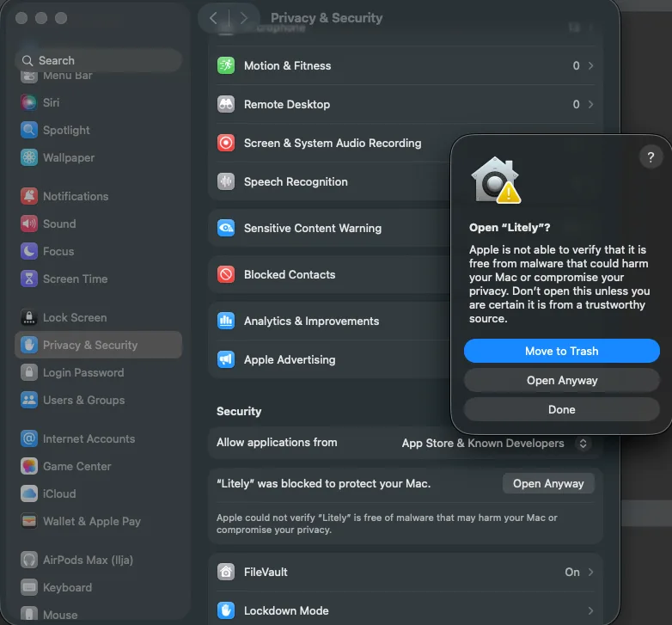Expand the FileVault row chevron

pos(590,572)
